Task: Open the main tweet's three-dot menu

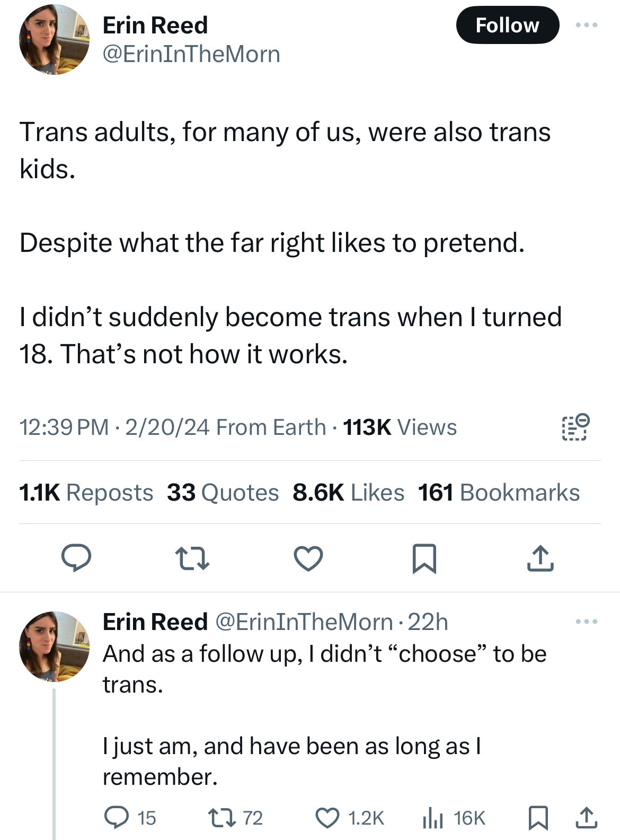Action: click(x=587, y=25)
